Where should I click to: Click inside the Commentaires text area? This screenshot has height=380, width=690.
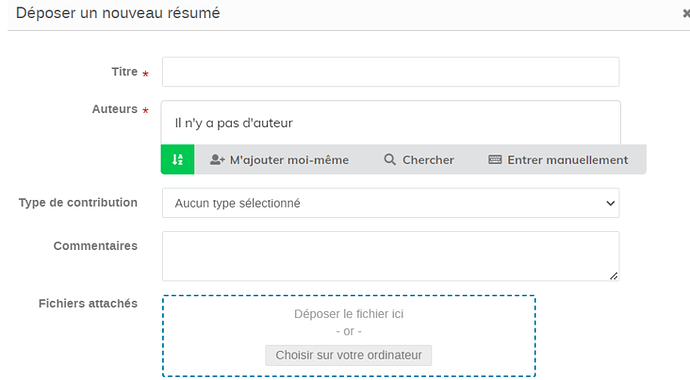coord(391,256)
